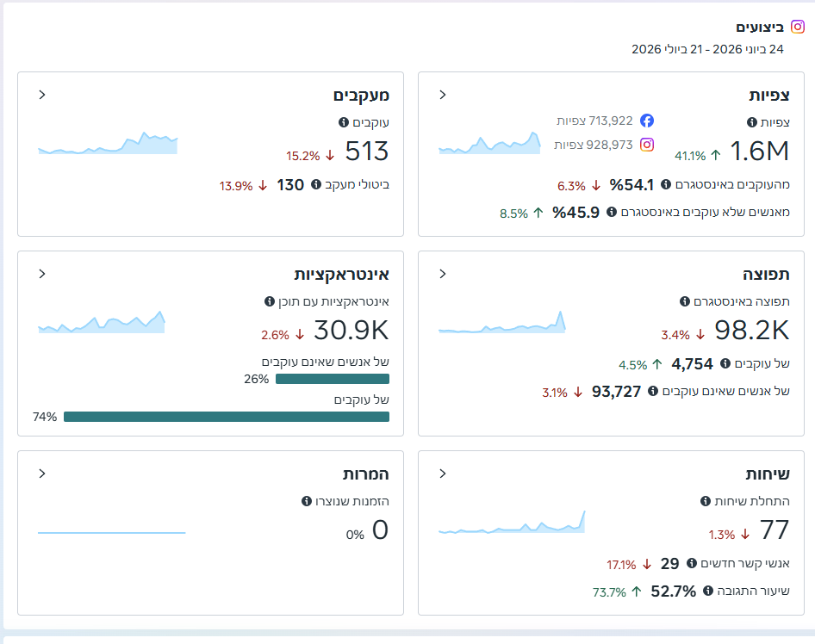Open info icon for מאנשים שלא עוקבים באינסטגרם
The width and height of the screenshot is (815, 644).
pos(612,212)
